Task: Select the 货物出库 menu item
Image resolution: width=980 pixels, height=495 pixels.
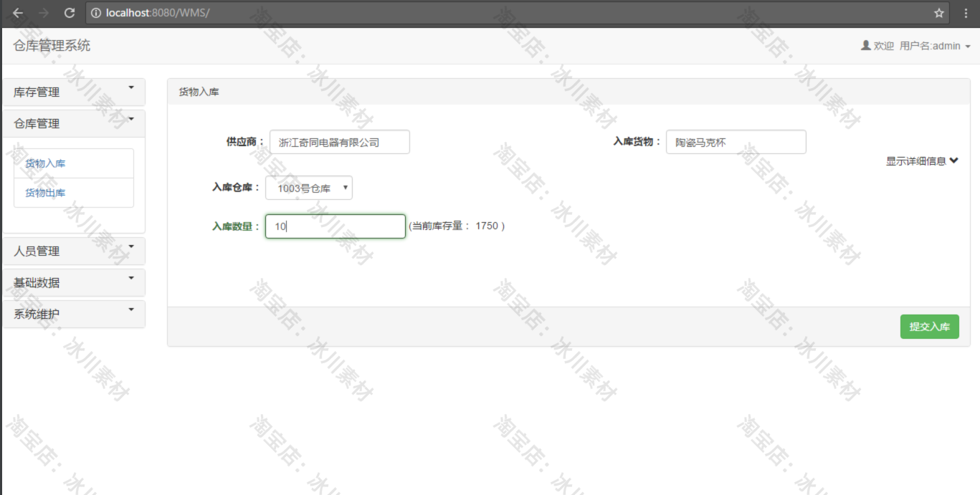Action: [74, 193]
